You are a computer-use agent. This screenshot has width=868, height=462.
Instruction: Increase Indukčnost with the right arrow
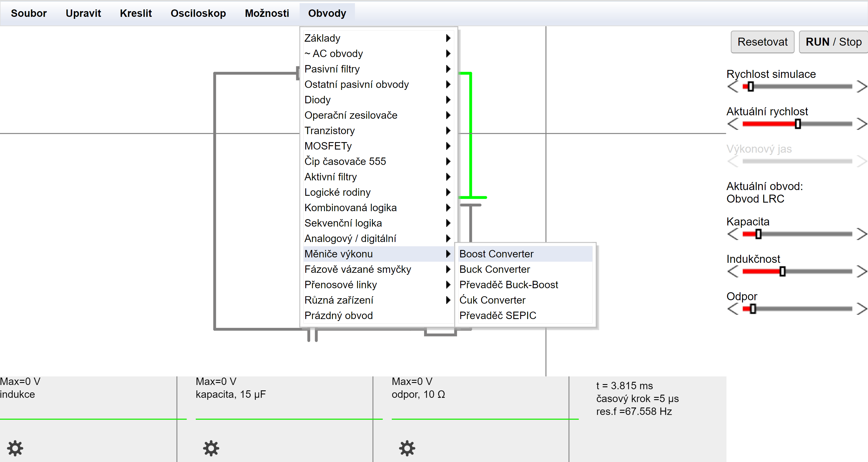coord(861,271)
